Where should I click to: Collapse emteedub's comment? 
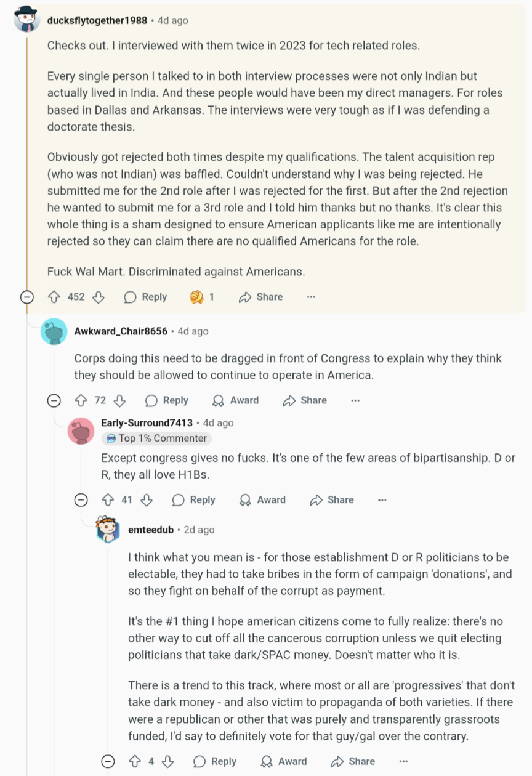108,761
